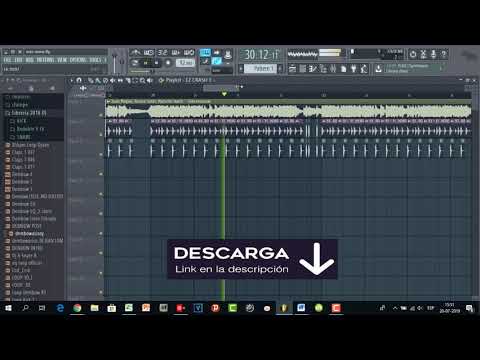
Task: Click the arrow left of Pattern 1
Action: click(241, 69)
